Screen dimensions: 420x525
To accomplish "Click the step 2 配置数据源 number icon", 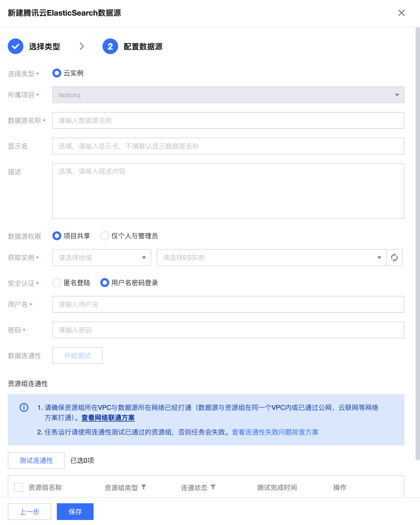I will tap(110, 46).
